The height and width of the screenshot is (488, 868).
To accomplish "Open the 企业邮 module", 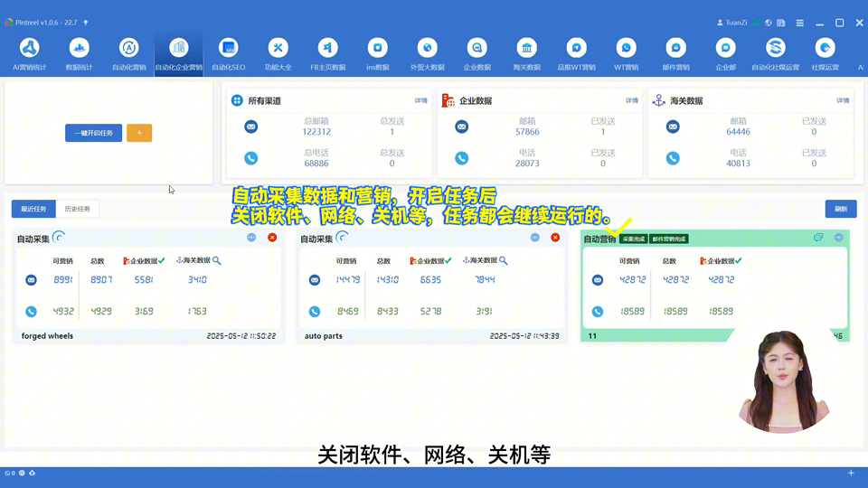I will pyautogui.click(x=726, y=54).
